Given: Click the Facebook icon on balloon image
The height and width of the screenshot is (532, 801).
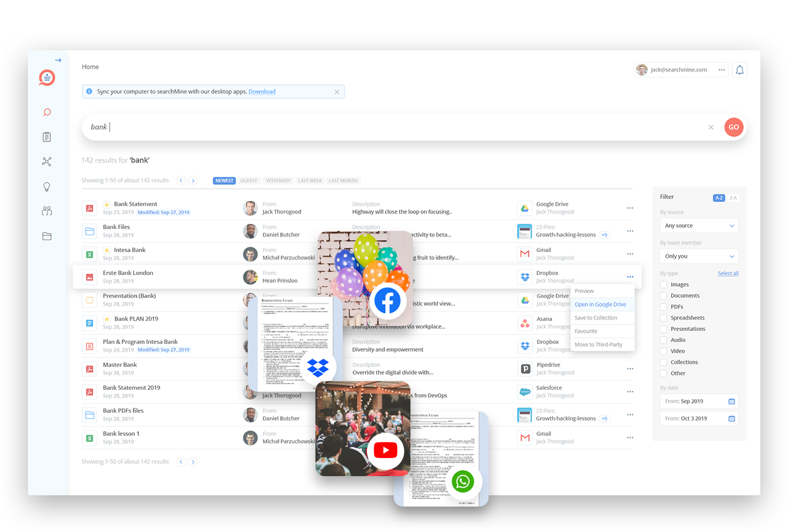Looking at the screenshot, I should click(387, 302).
